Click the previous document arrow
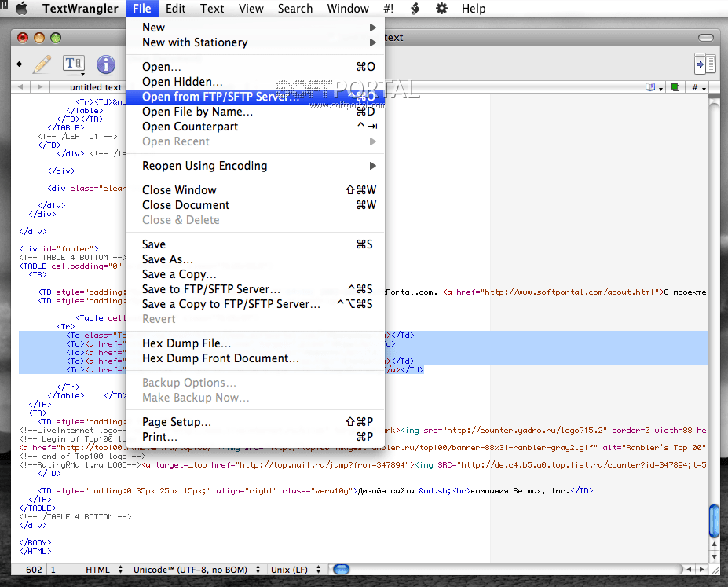Viewport: 728px width, 587px height. coord(20,87)
